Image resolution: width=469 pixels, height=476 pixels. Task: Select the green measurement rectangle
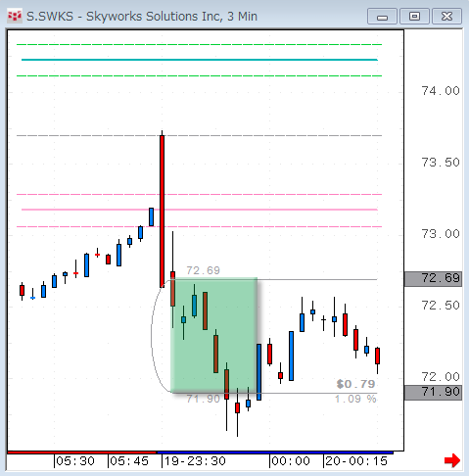coord(214,335)
